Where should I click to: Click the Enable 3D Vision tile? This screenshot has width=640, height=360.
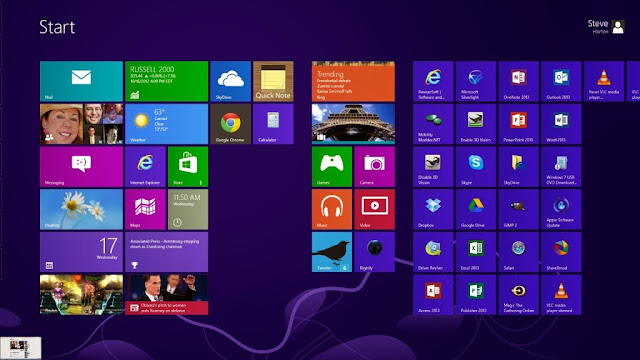(476, 124)
